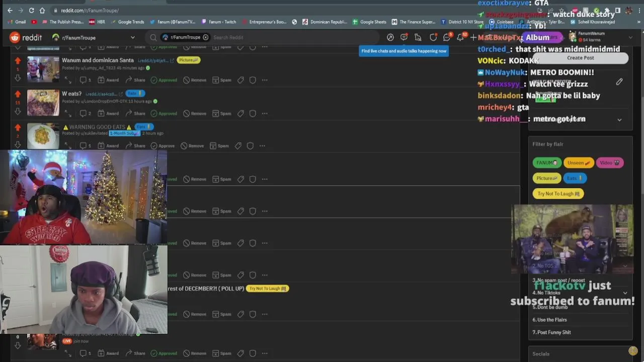Image resolution: width=644 pixels, height=362 pixels.
Task: Upvote the Wanum and dominican Santa post
Action: point(18,61)
